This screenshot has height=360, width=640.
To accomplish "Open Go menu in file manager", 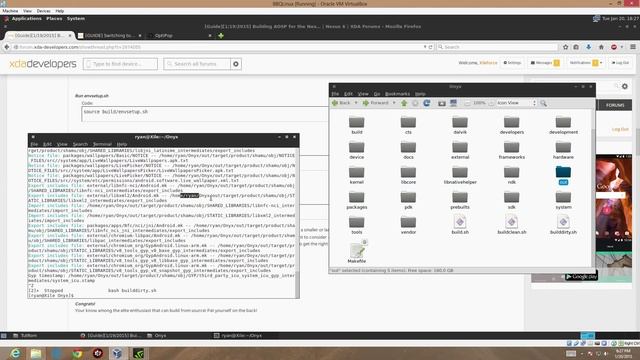I will [377, 94].
